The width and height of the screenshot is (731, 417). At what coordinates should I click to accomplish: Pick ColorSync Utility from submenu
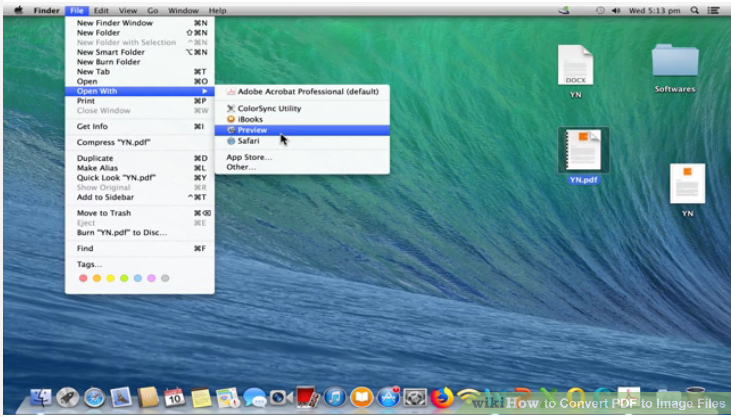click(268, 108)
